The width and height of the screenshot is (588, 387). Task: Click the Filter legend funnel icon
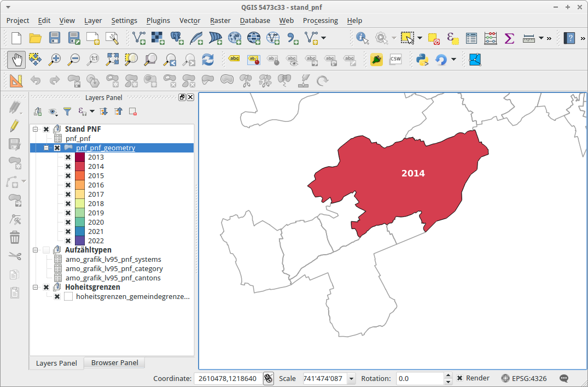pos(67,112)
